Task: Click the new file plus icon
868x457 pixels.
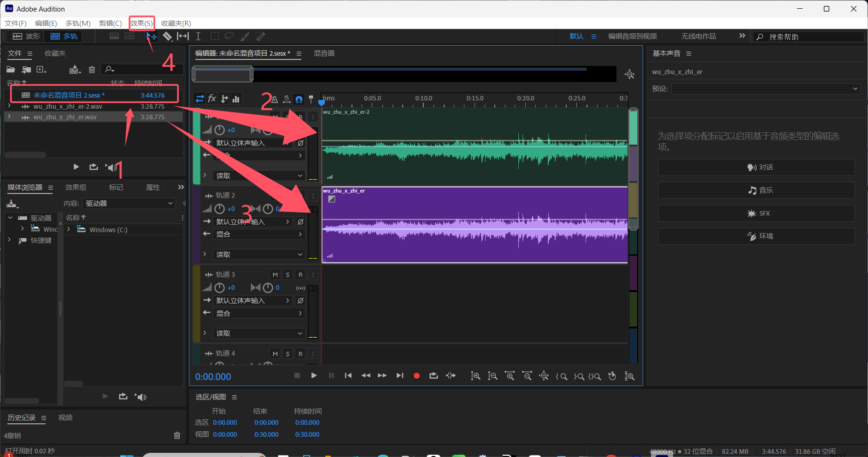Action: [41, 70]
